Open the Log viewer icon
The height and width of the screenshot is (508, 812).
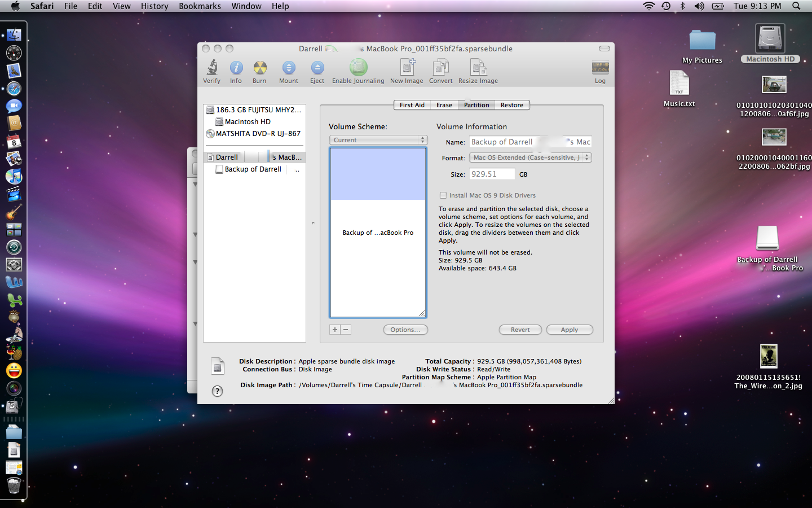(x=600, y=69)
